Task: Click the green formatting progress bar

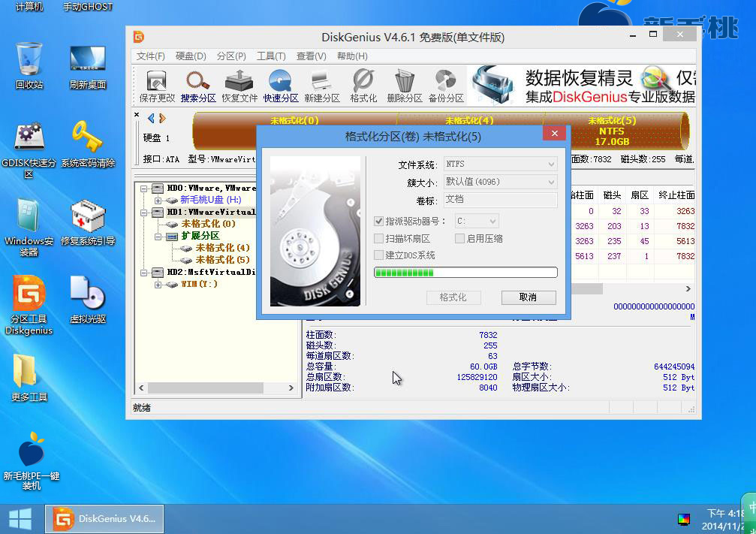Action: pos(465,273)
